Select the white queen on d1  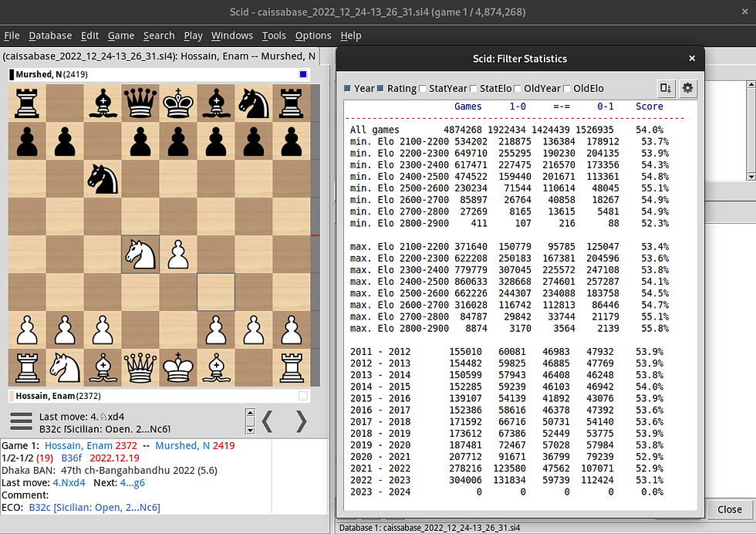point(140,367)
